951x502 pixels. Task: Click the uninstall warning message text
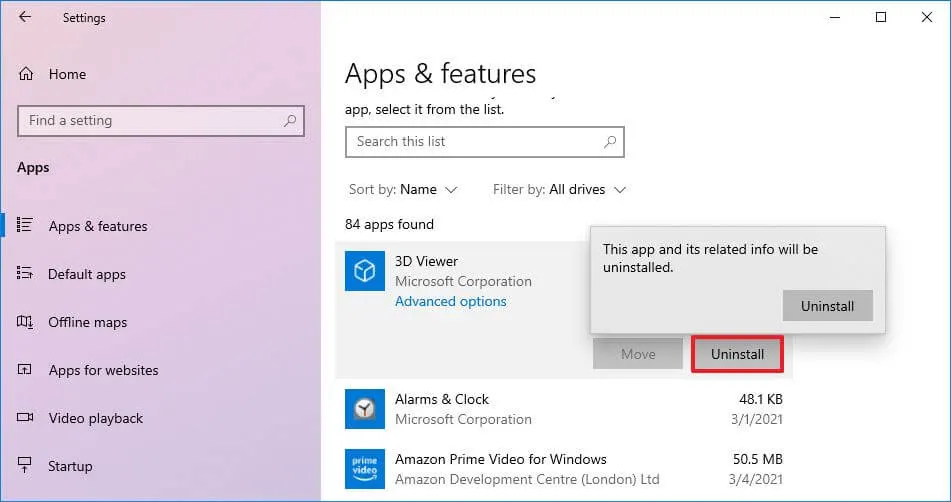pyautogui.click(x=710, y=258)
